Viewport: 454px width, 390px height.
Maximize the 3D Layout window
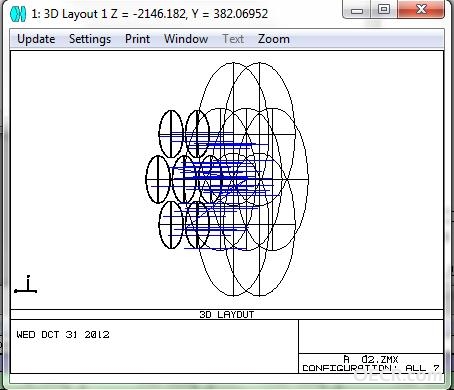384,9
